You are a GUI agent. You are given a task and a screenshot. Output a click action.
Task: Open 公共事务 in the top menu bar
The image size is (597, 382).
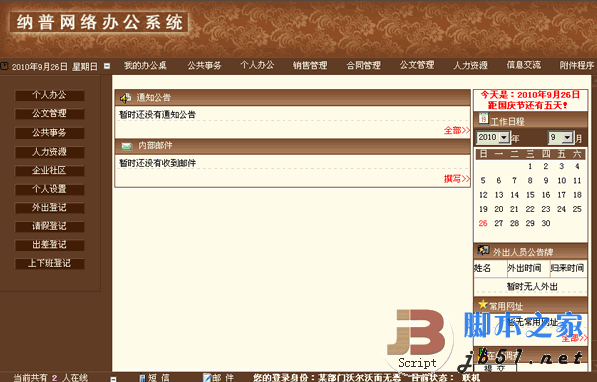(x=204, y=66)
